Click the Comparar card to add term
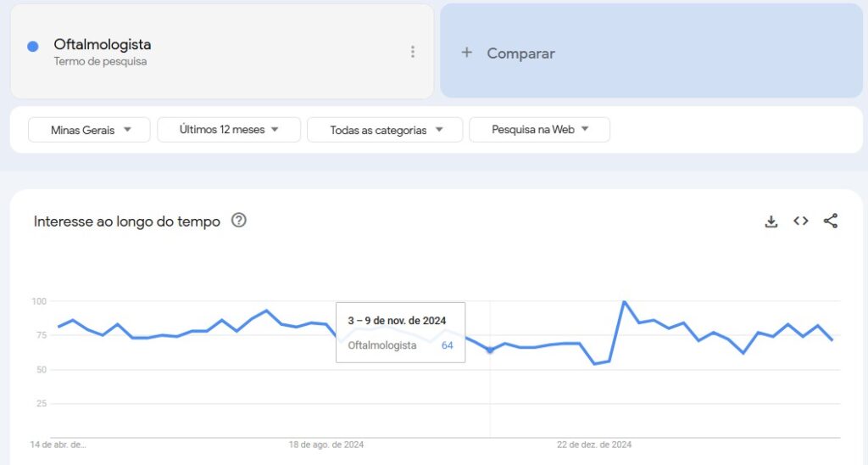The width and height of the screenshot is (868, 465). (x=651, y=51)
